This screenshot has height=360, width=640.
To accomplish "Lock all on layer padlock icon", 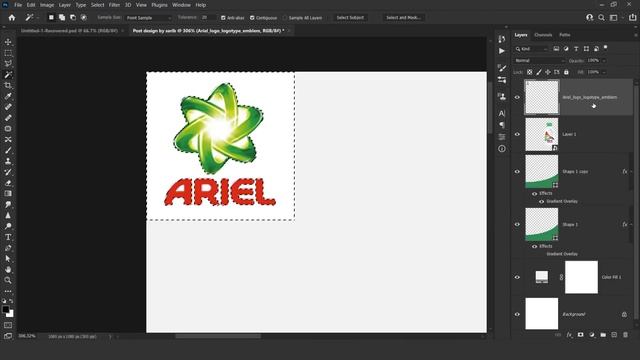I will coord(566,72).
